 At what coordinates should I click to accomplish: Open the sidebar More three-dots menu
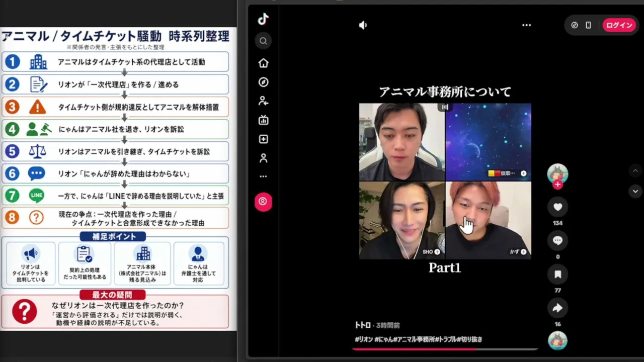click(x=263, y=176)
